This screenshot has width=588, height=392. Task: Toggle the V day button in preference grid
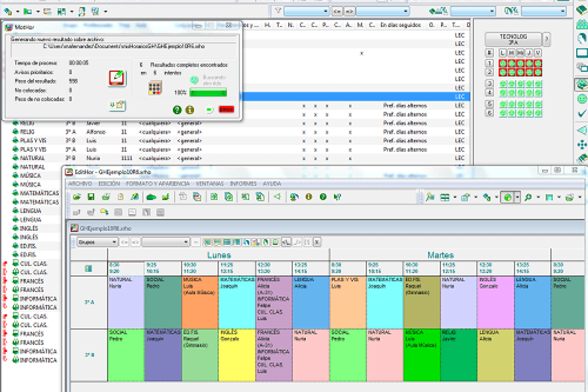coord(538,53)
